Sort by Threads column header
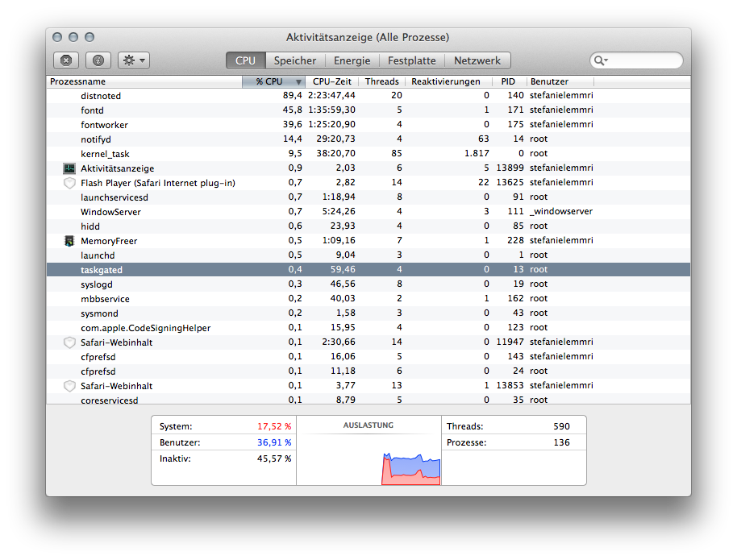Image resolution: width=737 pixels, height=560 pixels. [381, 81]
